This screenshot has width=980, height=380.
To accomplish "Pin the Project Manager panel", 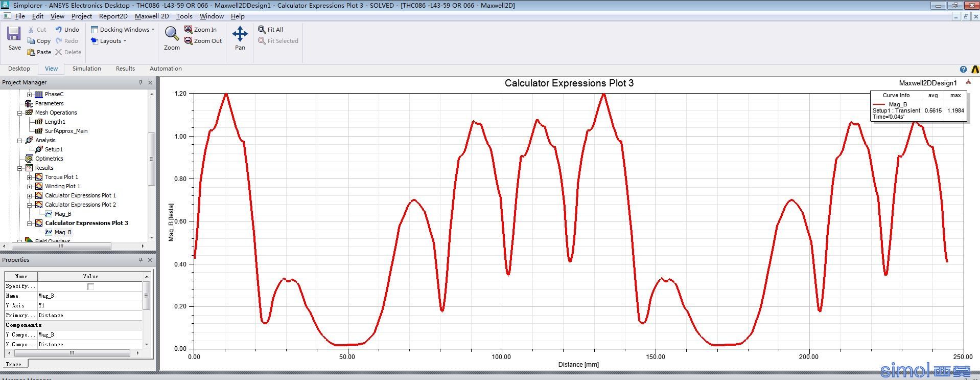I will 141,82.
